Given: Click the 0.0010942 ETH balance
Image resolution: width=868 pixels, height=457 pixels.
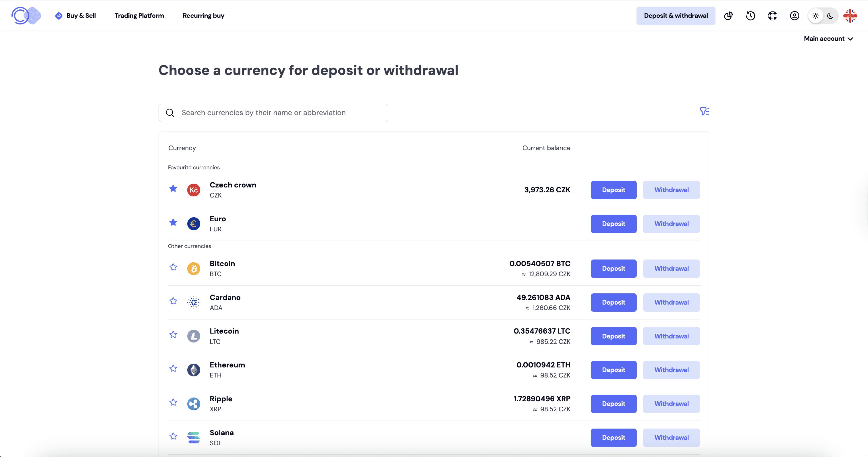Looking at the screenshot, I should pos(543,365).
